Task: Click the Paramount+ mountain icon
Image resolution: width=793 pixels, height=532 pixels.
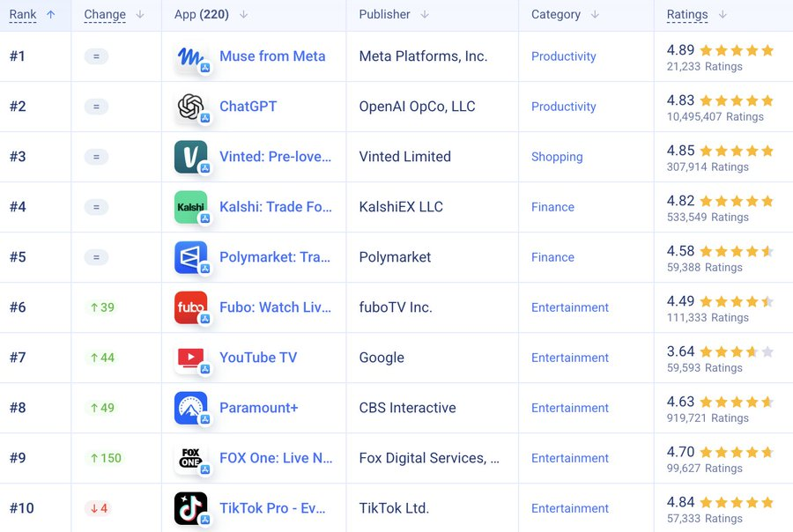Action: pyautogui.click(x=190, y=408)
